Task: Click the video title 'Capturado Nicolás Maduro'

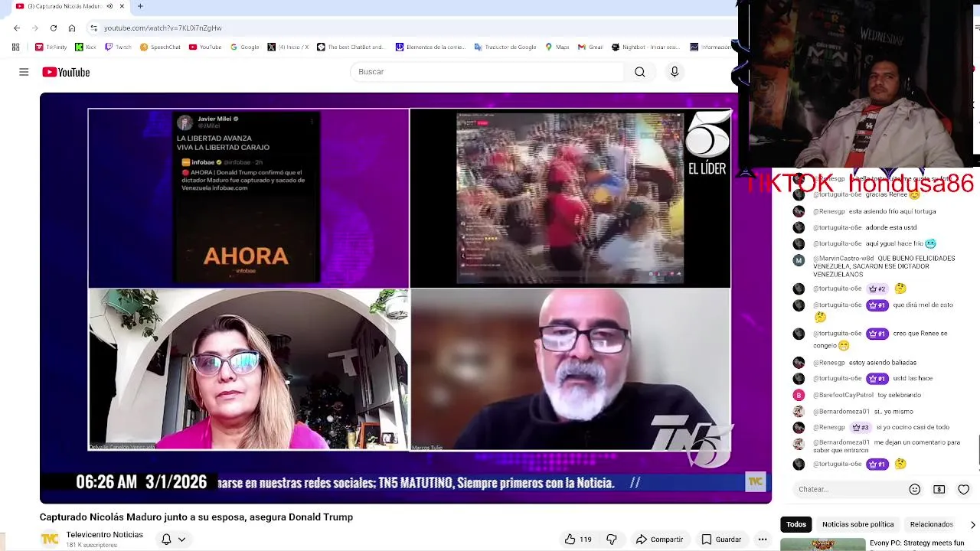Action: pos(196,517)
